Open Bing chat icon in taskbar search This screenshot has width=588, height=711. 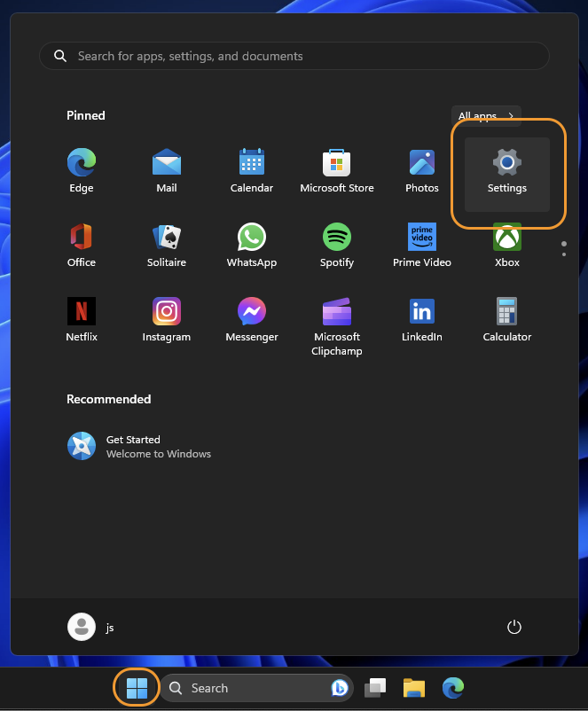tap(340, 688)
